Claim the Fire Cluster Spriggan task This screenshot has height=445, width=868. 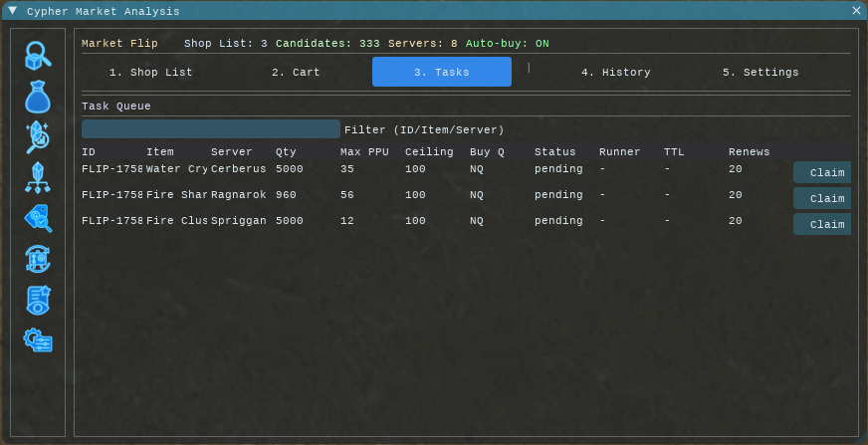[x=822, y=225]
